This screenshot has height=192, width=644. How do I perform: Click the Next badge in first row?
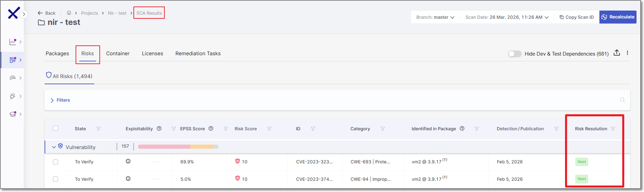581,162
